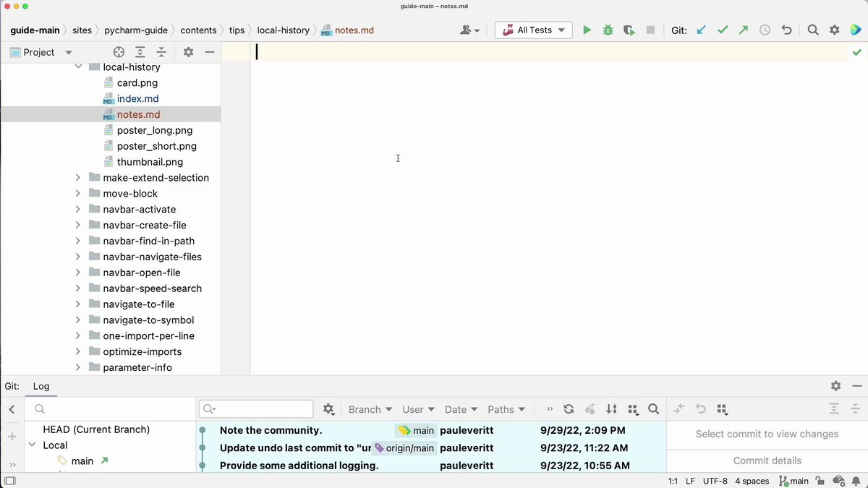Image resolution: width=868 pixels, height=488 pixels.
Task: Change encoding by clicking UTF-8
Action: point(715,481)
